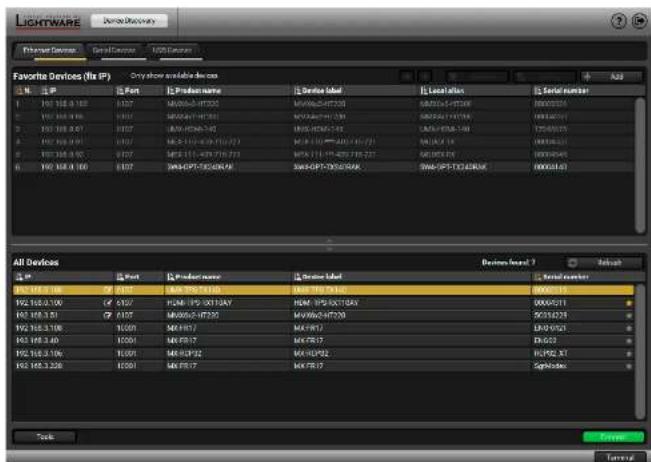Screen dimensions: 651x462
Task: Click the plus icon on the Add button
Action: [x=587, y=76]
